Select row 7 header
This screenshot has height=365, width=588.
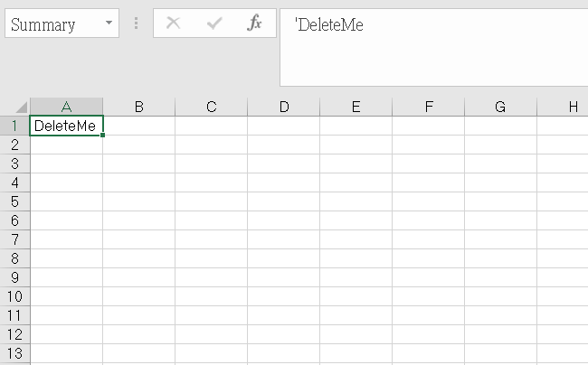[x=14, y=239]
